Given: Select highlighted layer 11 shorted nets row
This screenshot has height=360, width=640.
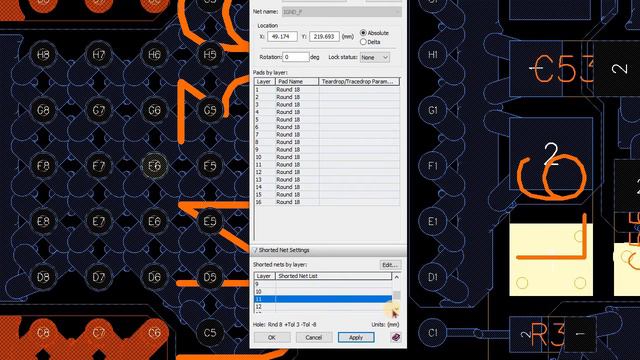Looking at the screenshot, I should pyautogui.click(x=323, y=299).
